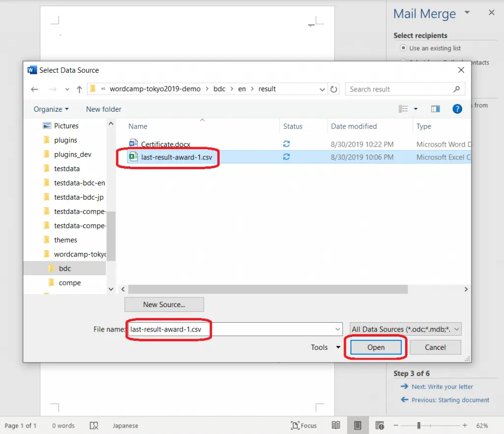
Task: Refresh the folder listing icon
Action: [x=334, y=90]
